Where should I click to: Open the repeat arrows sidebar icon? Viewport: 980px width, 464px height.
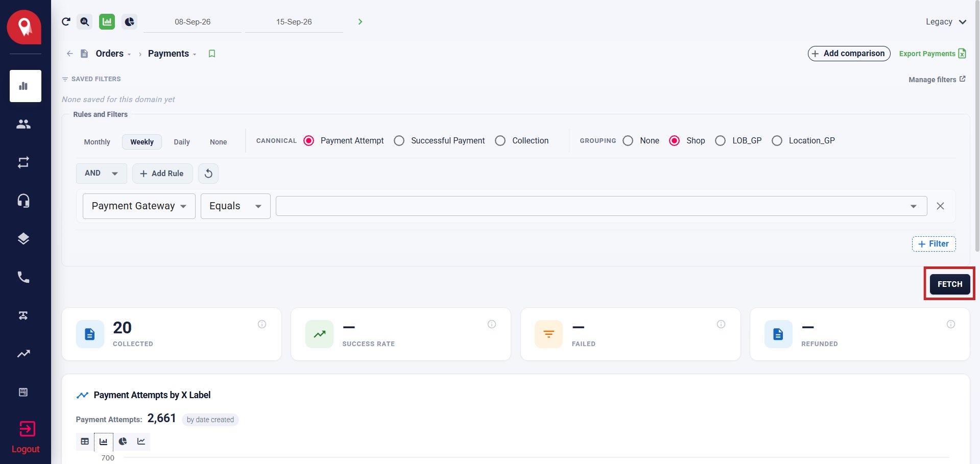click(x=23, y=162)
